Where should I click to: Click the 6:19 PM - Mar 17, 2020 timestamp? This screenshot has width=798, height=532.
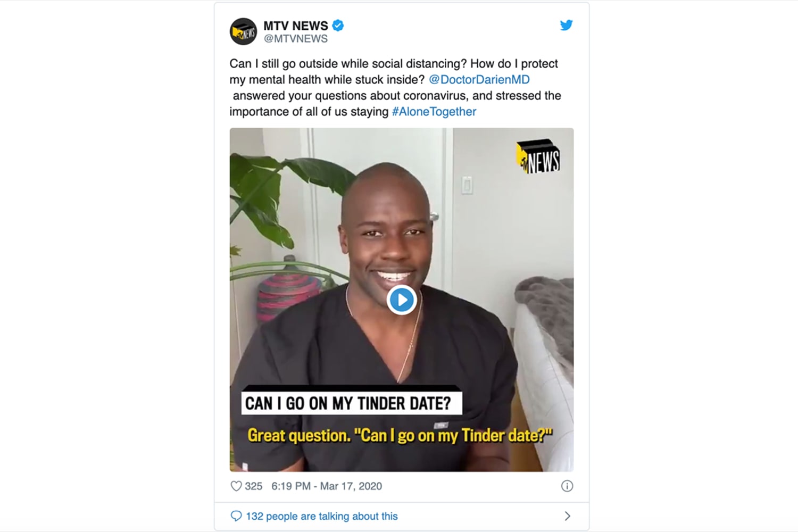(x=327, y=486)
